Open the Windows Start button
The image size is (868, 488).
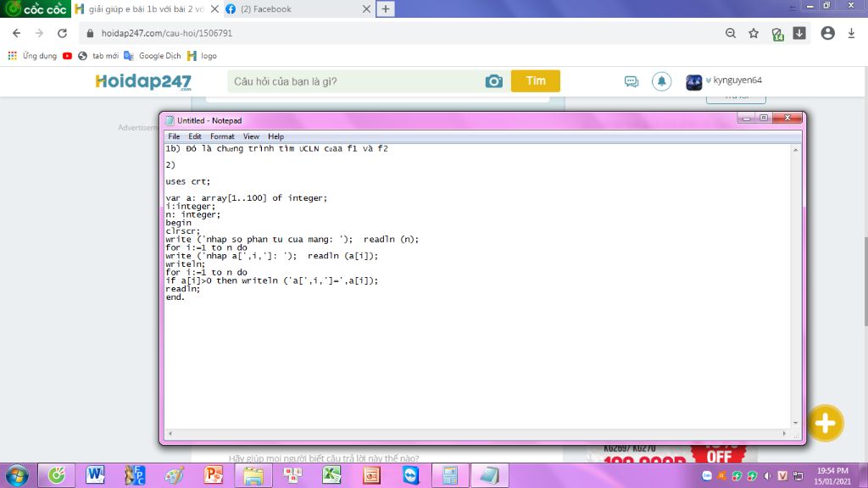[x=17, y=476]
